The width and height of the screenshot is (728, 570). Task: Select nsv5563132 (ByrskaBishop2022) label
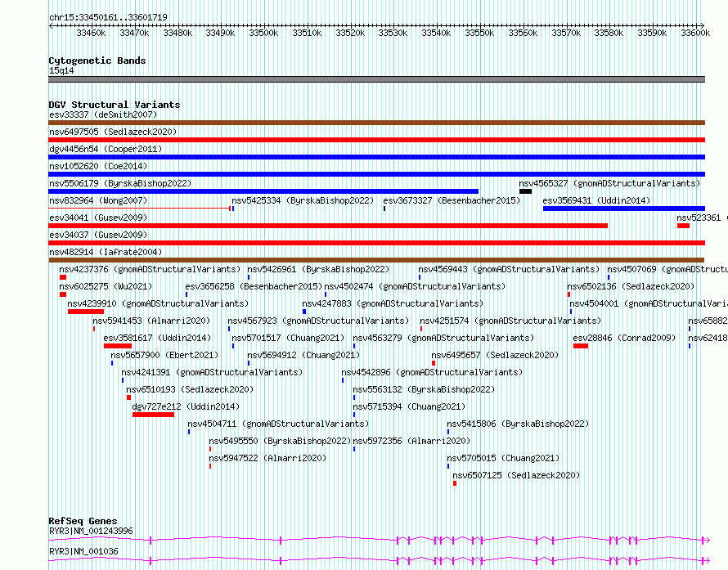coord(424,389)
